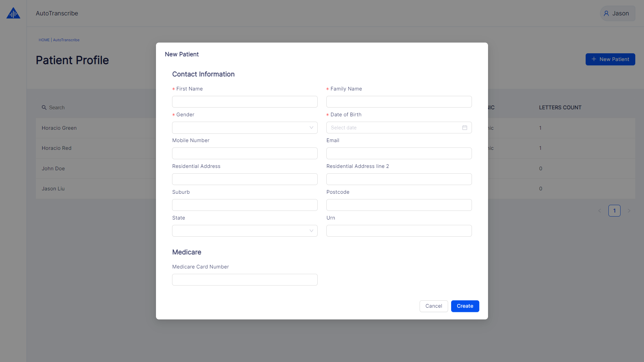Screen dimensions: 644x362
Task: Click the Medicare Card Number field
Action: [245, 280]
